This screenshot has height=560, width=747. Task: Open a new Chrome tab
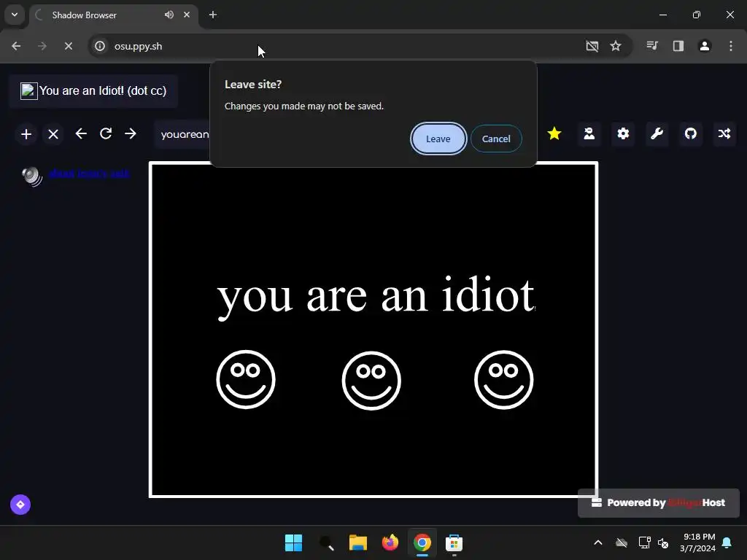pos(213,15)
